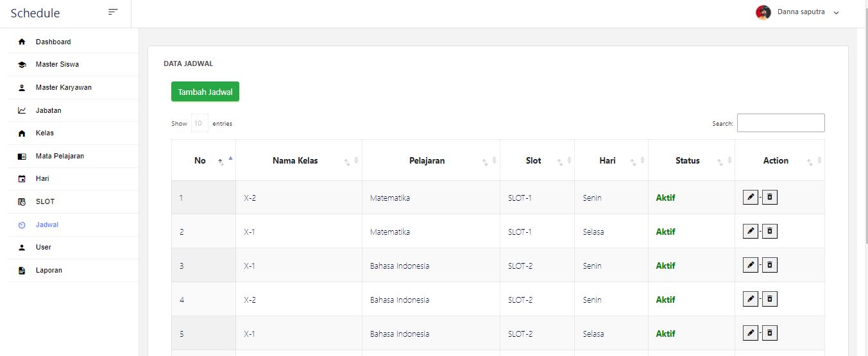This screenshot has width=868, height=356.
Task: Collapse sidebar using the hamburger menu icon
Action: (x=113, y=12)
